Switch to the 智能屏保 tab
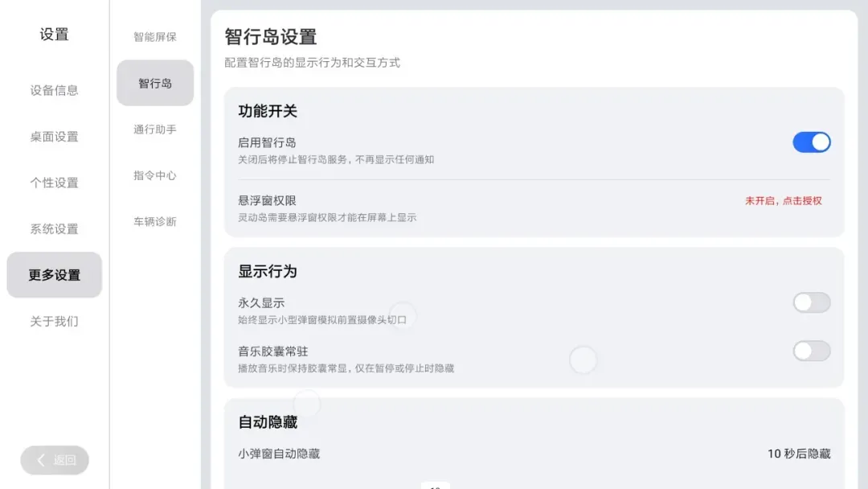The height and width of the screenshot is (489, 868). [154, 37]
